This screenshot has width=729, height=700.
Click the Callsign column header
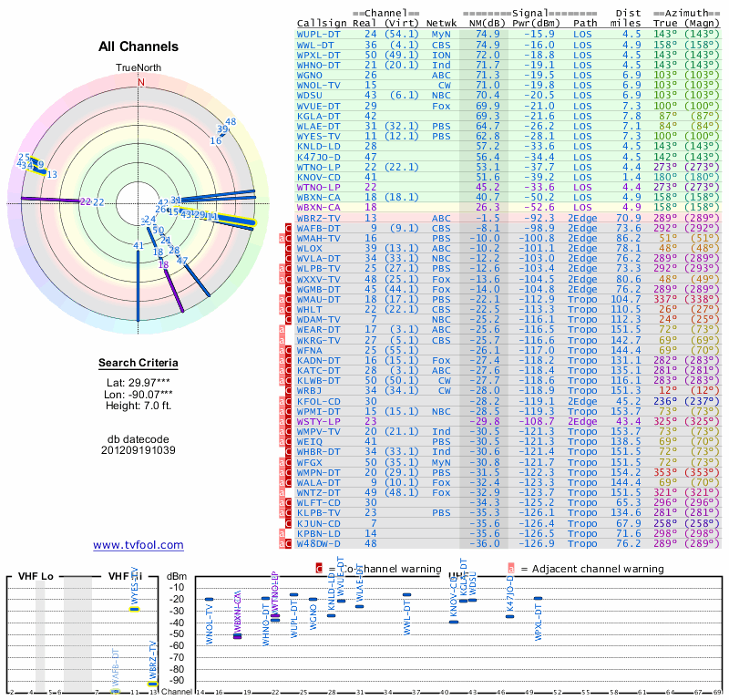coord(322,24)
